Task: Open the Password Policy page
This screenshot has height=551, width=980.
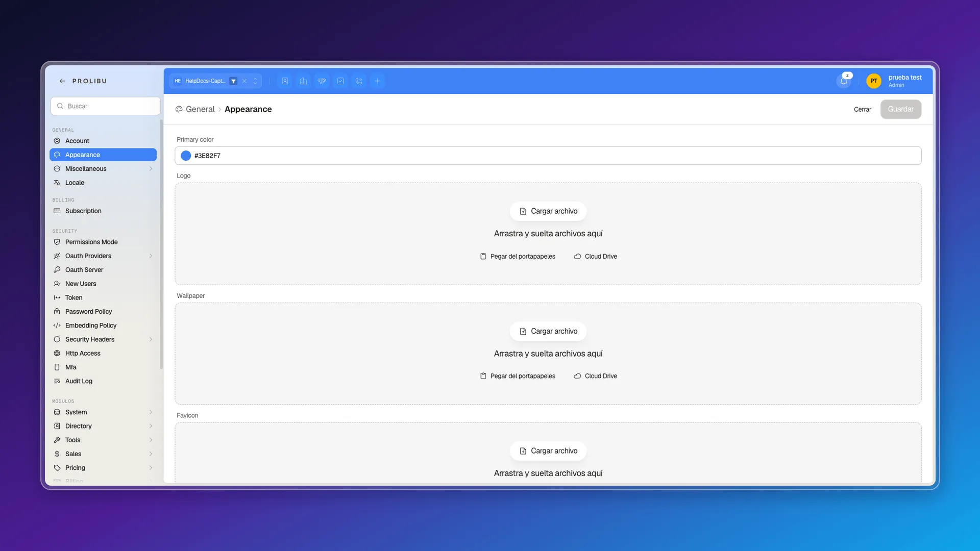Action: click(x=103, y=311)
